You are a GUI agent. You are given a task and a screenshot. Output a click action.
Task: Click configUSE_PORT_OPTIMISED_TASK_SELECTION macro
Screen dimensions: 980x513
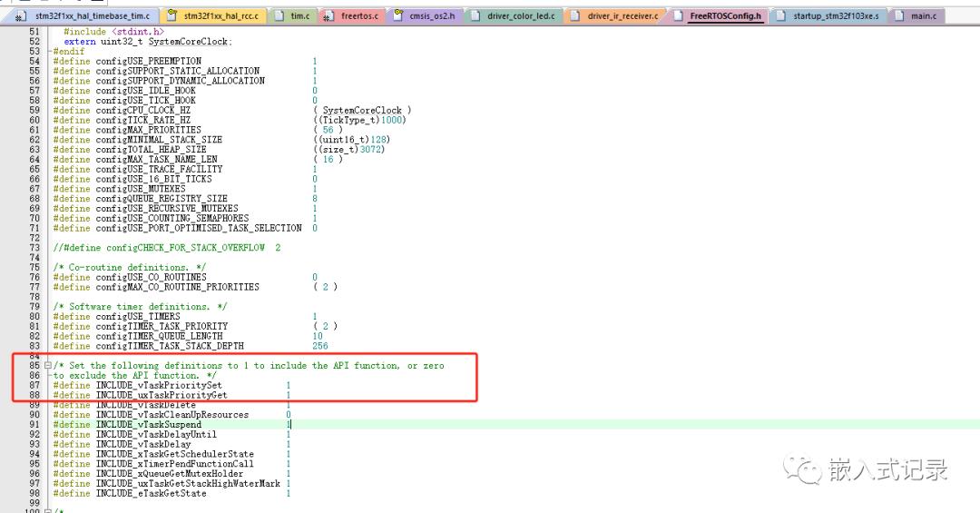(x=199, y=228)
